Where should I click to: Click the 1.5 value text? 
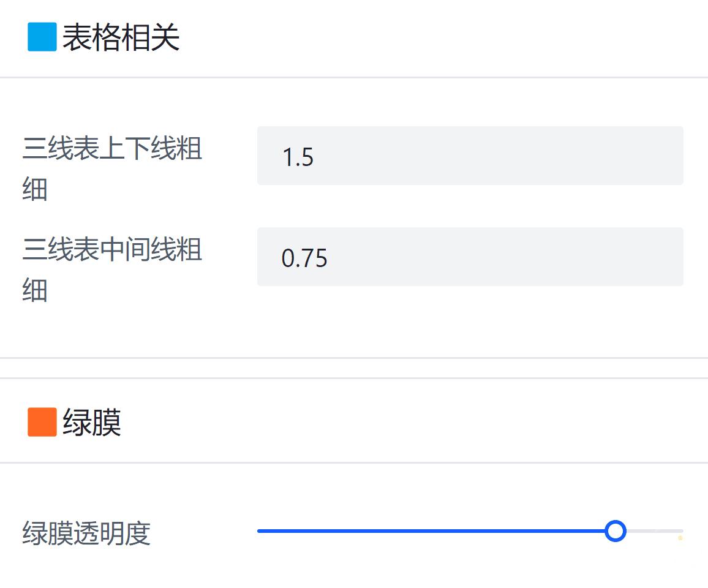[x=298, y=157]
